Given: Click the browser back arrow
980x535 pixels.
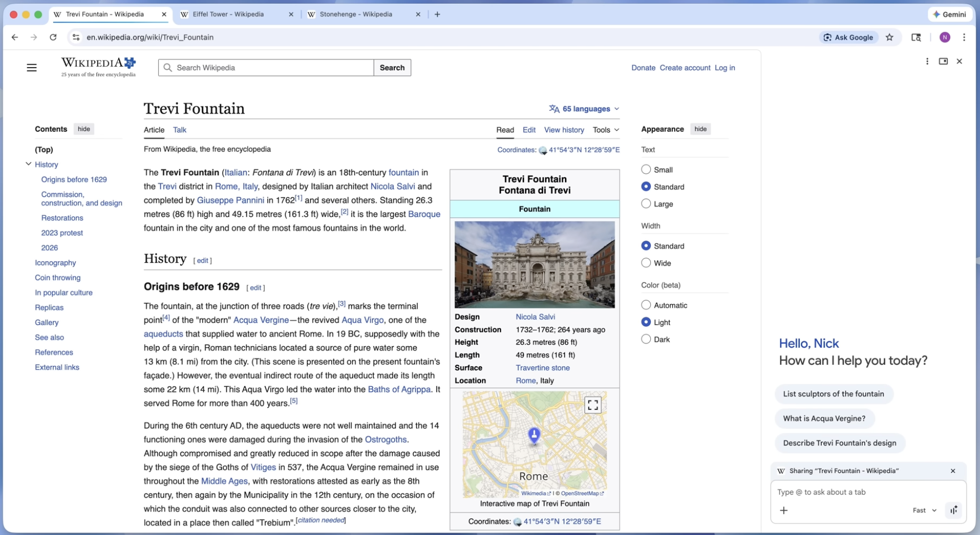Looking at the screenshot, I should [x=15, y=37].
